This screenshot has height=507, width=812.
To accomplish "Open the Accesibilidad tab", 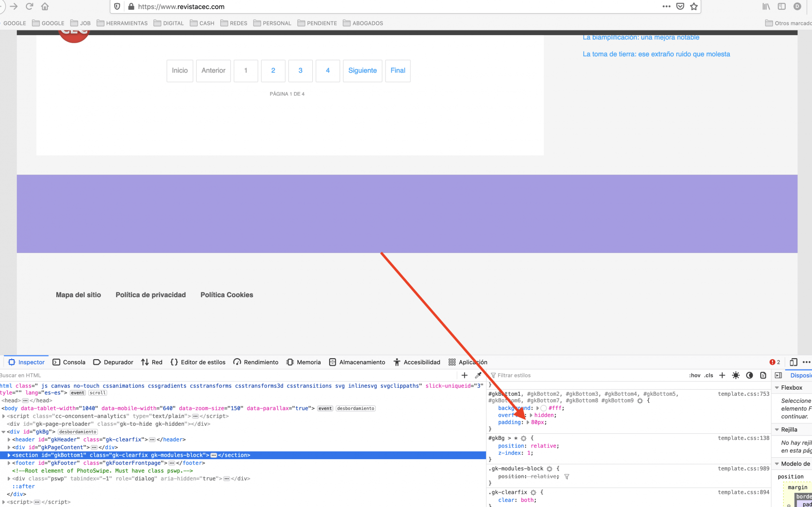I will pyautogui.click(x=417, y=362).
